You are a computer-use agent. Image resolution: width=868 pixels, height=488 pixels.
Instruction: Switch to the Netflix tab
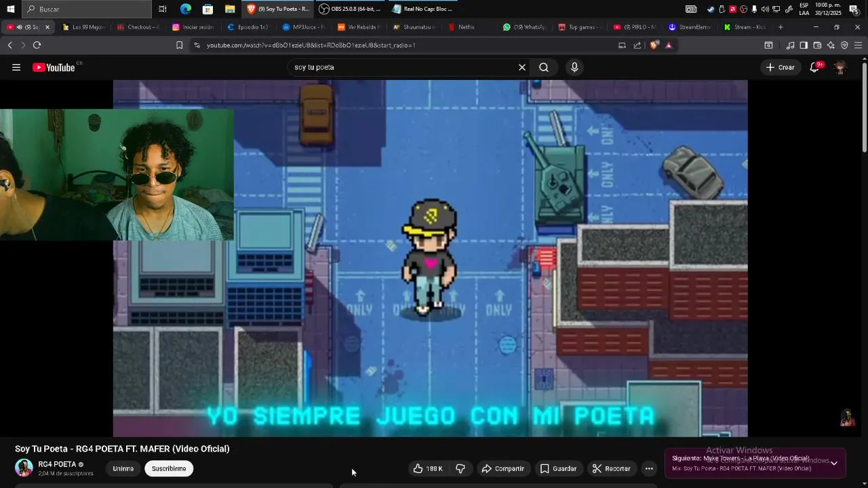[468, 27]
